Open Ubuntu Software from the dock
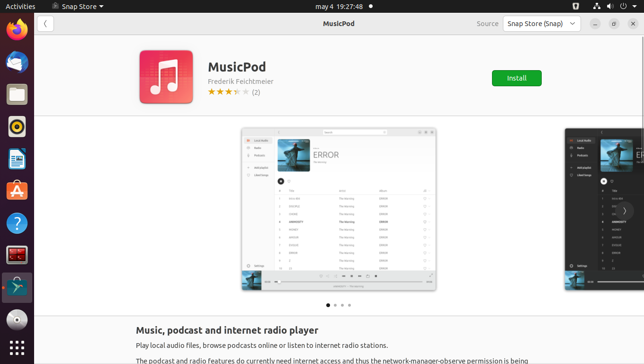The width and height of the screenshot is (644, 364). pyautogui.click(x=17, y=191)
